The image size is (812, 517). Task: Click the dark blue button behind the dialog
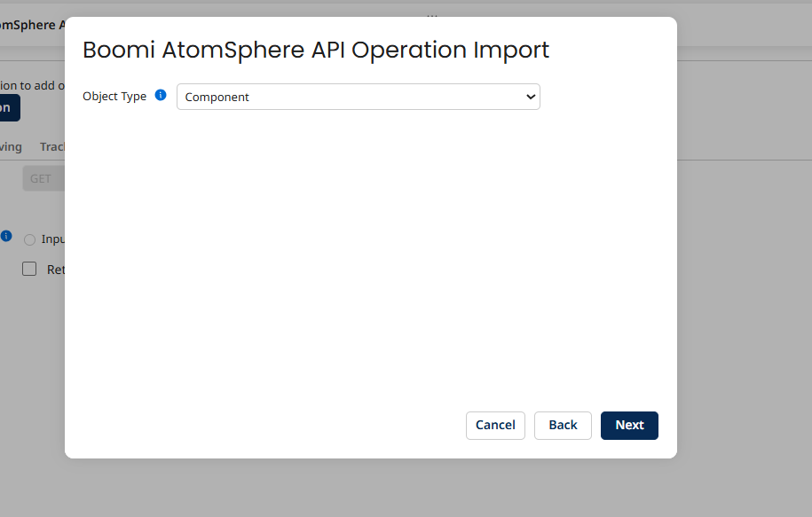9,108
